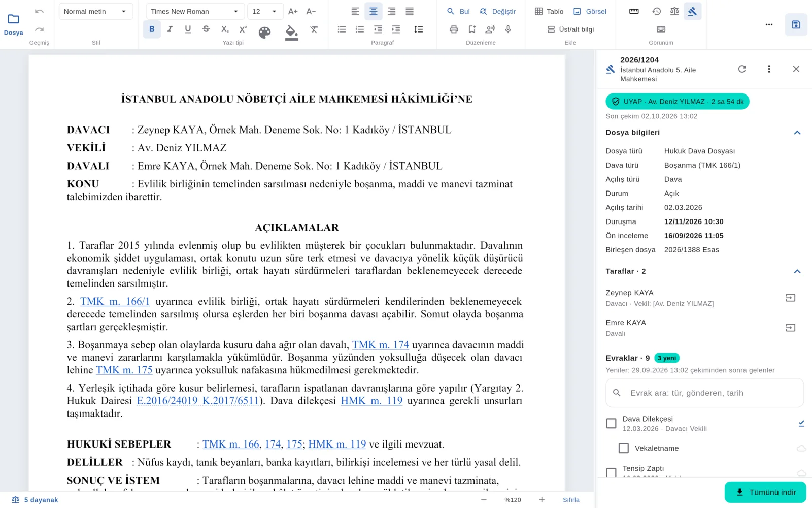
Task: Adjust line spacing
Action: (419, 29)
